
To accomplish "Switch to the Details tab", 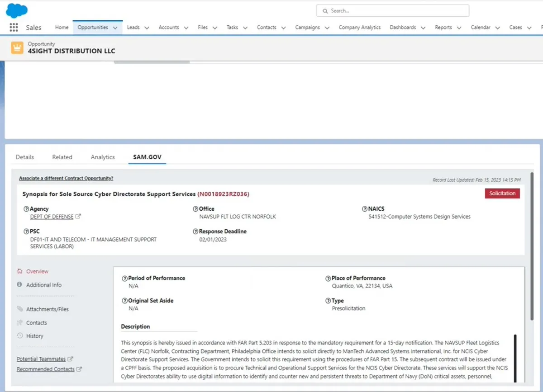I will tap(25, 157).
